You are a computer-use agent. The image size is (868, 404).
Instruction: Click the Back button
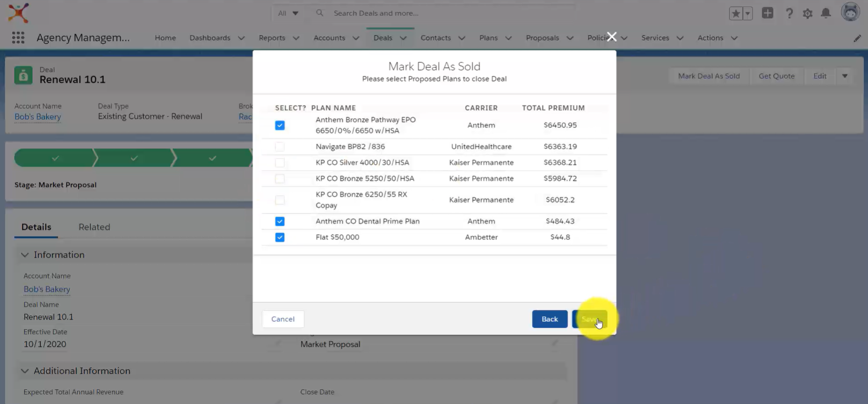coord(550,319)
